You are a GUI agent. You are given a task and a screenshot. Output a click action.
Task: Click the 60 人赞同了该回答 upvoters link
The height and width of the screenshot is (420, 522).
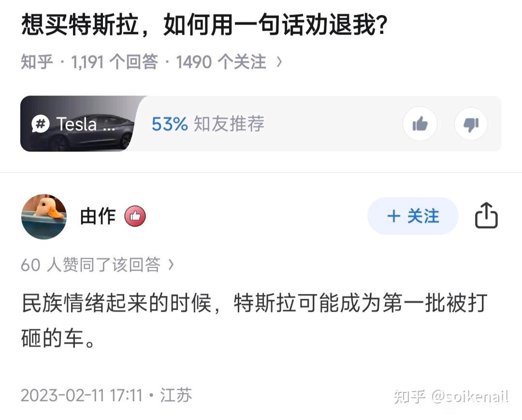(x=90, y=265)
